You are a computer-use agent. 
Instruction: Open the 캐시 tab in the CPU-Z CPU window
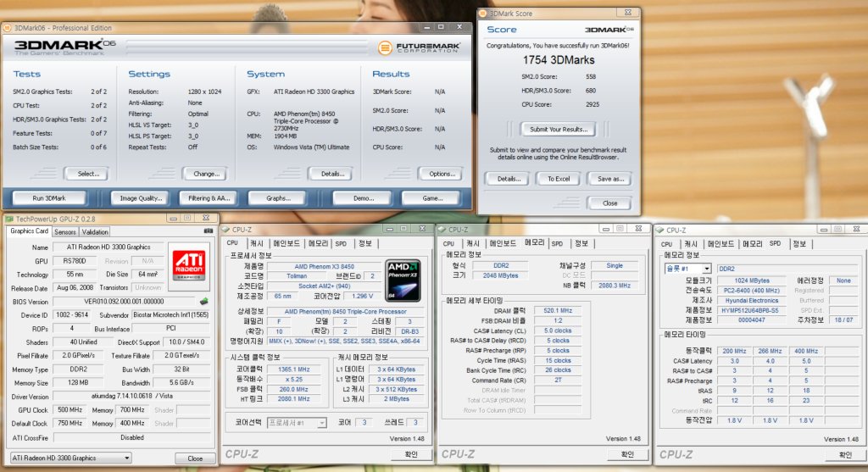(x=256, y=243)
